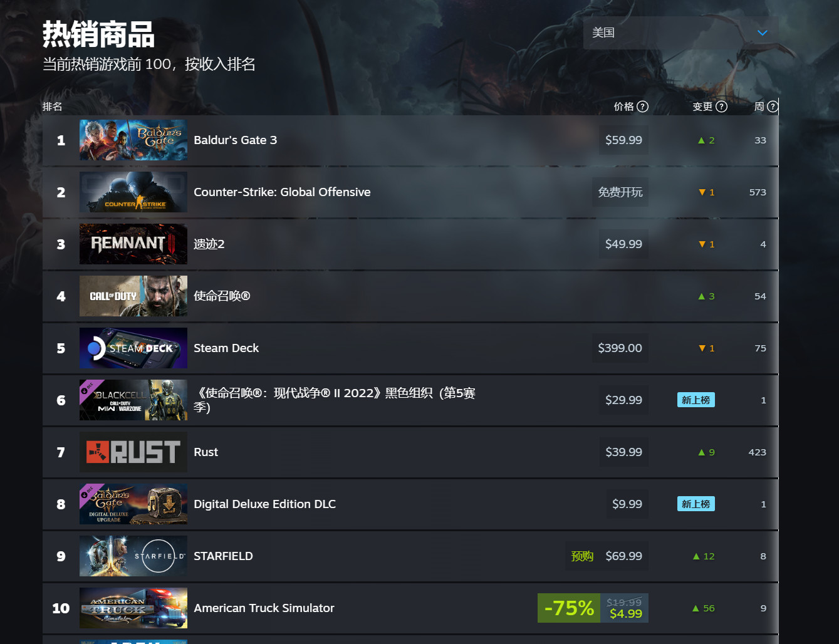Open Digital Deluxe Edition DLC listing
Image resolution: width=839 pixels, height=644 pixels.
coord(265,504)
